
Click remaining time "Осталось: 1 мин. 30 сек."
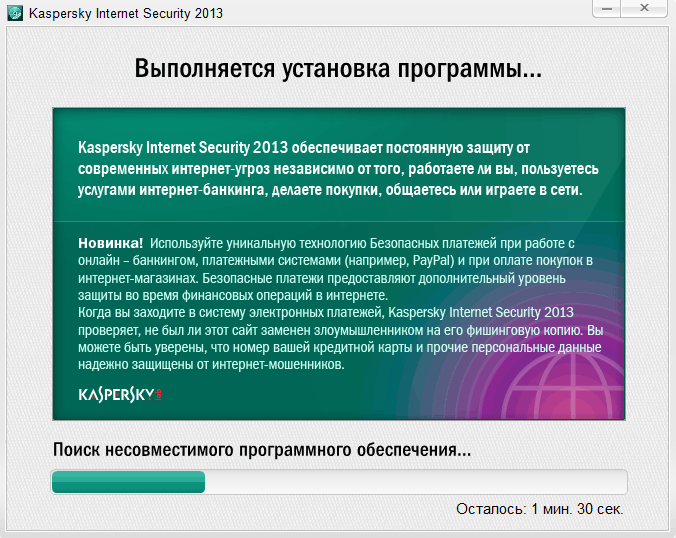pyautogui.click(x=540, y=509)
